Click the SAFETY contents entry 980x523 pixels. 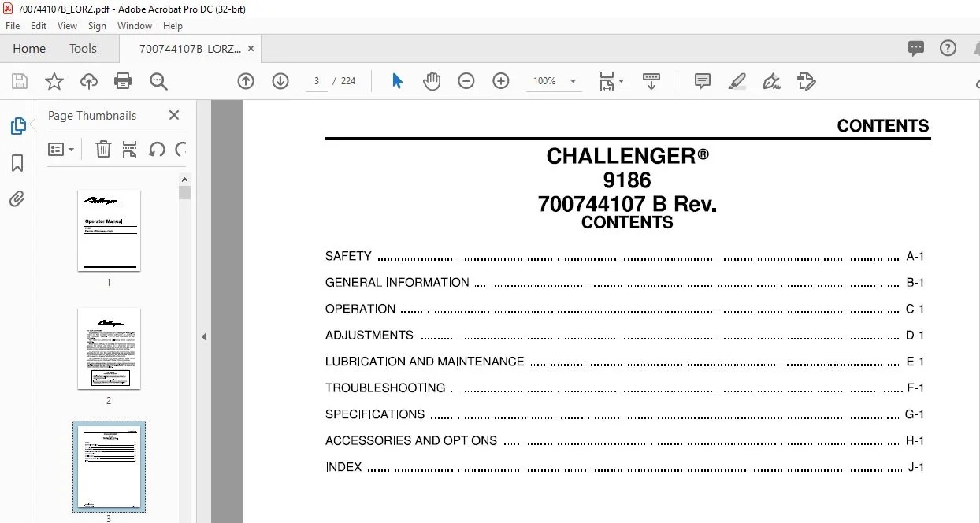[x=624, y=256]
